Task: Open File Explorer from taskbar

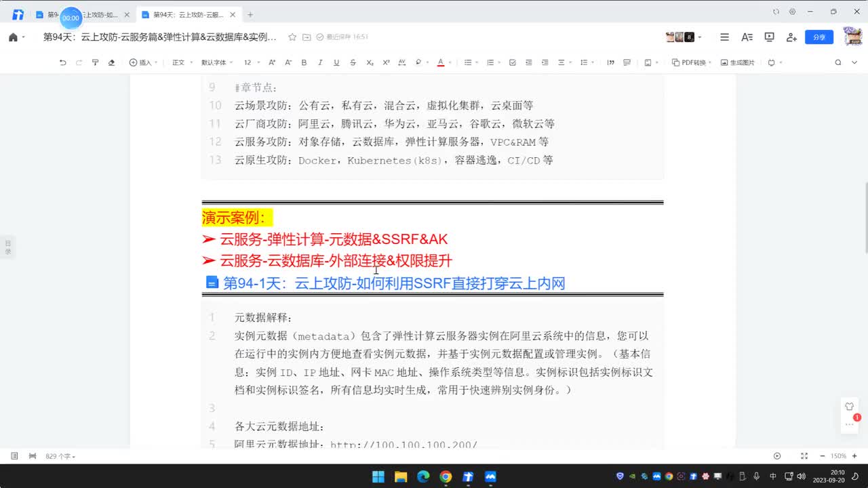Action: (401, 476)
